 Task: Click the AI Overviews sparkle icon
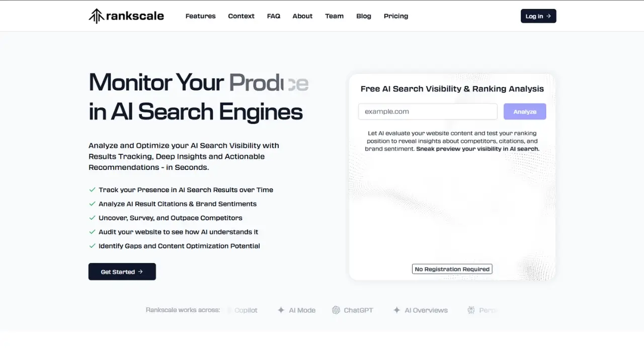click(x=396, y=310)
